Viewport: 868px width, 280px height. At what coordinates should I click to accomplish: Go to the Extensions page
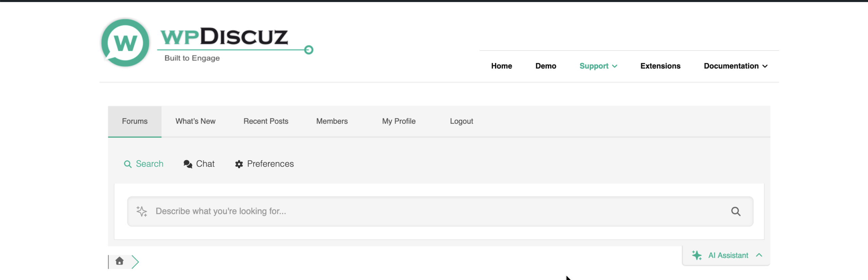click(660, 66)
